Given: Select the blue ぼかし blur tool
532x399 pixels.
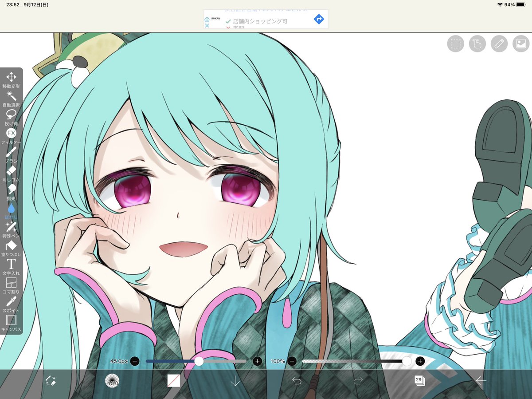Looking at the screenshot, I should pos(11,211).
